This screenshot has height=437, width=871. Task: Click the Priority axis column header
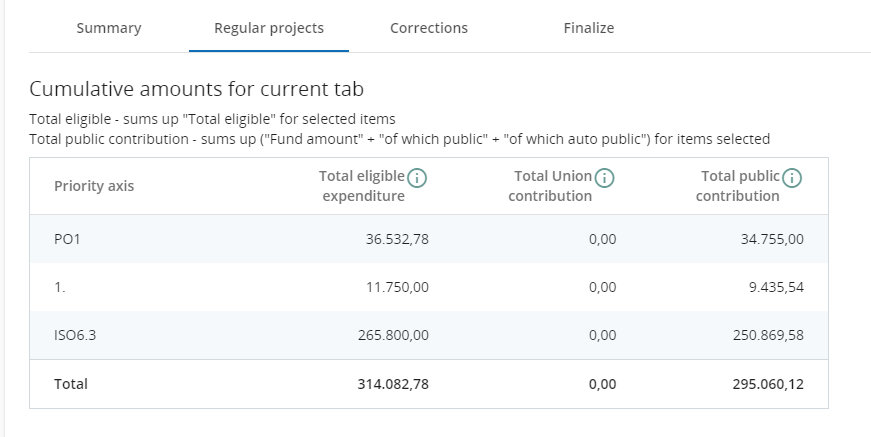click(x=94, y=186)
